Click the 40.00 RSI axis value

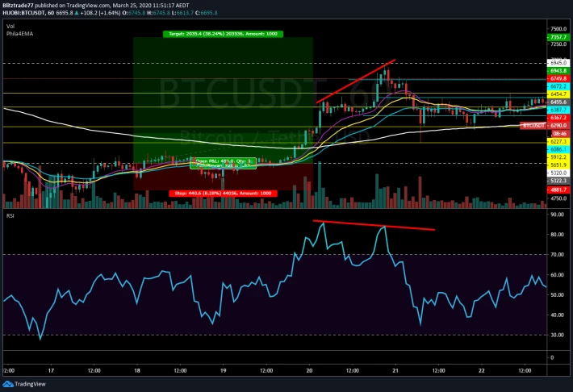click(558, 315)
